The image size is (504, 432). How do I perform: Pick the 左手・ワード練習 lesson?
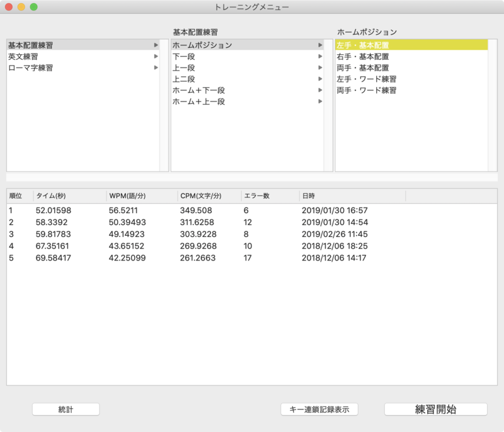pyautogui.click(x=411, y=79)
